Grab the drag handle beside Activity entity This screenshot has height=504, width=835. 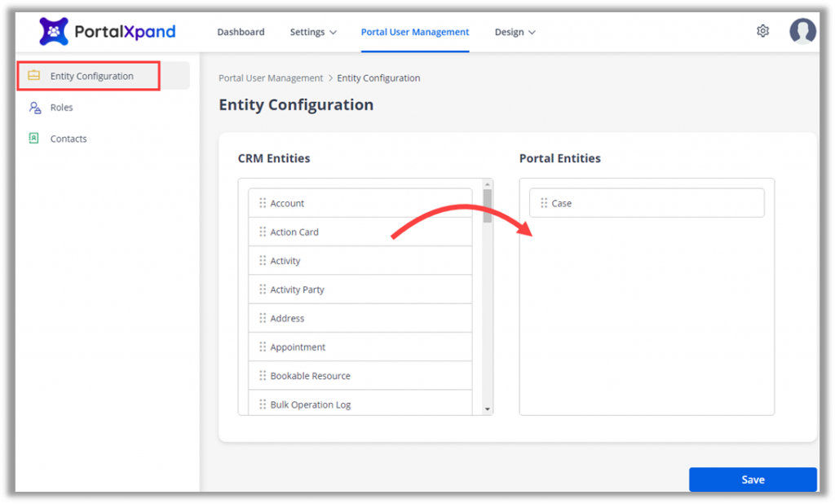(x=263, y=260)
